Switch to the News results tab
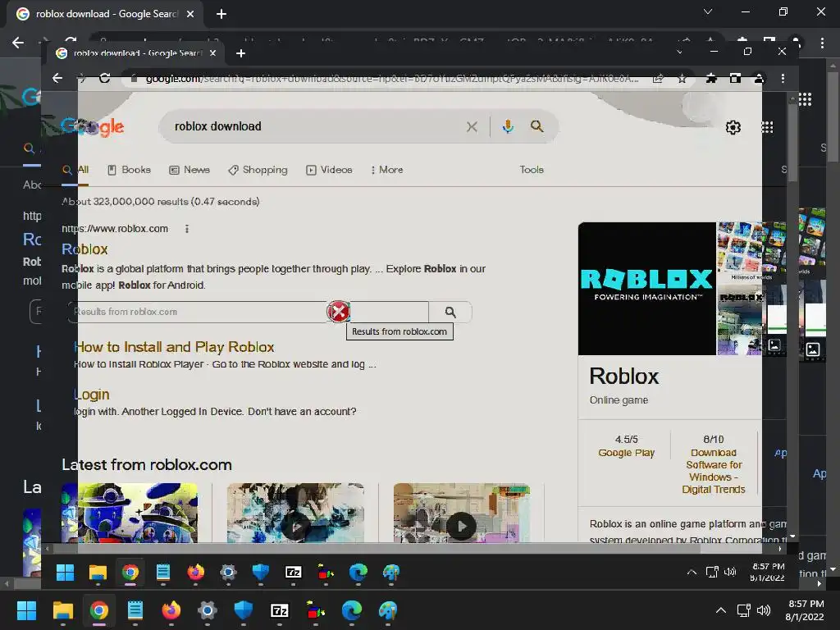The width and height of the screenshot is (840, 630). 189,170
